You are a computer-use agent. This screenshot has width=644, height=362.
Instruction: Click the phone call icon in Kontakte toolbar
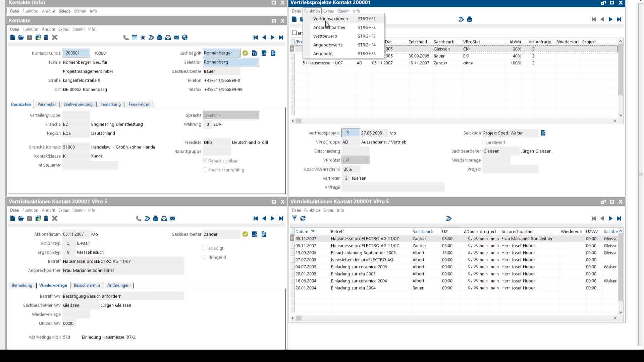click(126, 38)
